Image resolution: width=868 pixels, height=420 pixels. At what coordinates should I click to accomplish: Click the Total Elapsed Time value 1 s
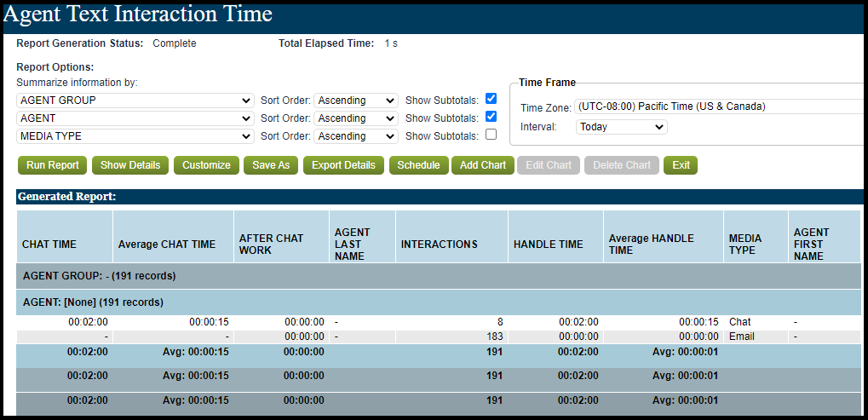(x=391, y=43)
